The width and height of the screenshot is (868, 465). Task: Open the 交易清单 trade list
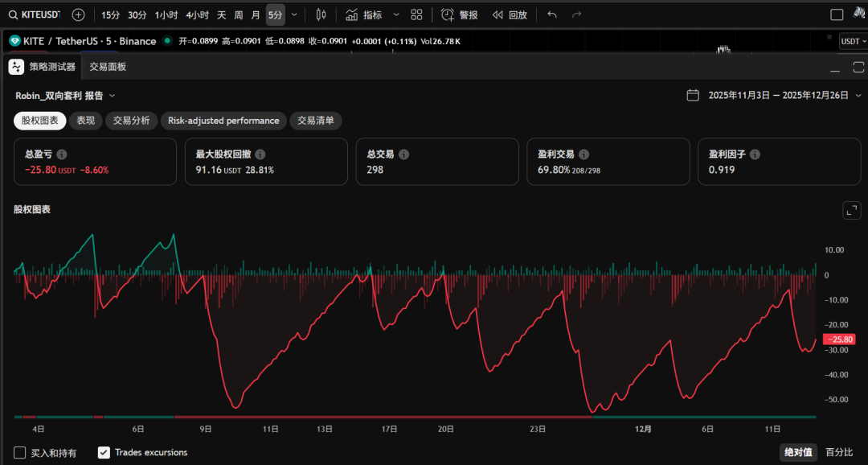316,121
